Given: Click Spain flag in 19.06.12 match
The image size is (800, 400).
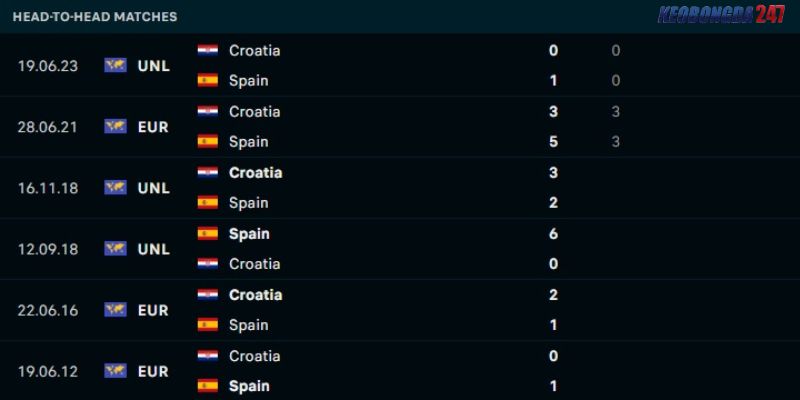Looking at the screenshot, I should coord(208,386).
